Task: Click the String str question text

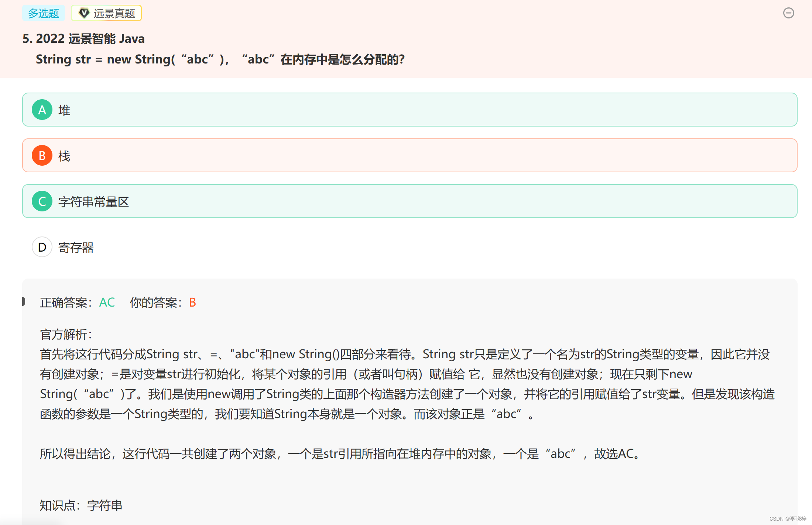Action: [220, 59]
